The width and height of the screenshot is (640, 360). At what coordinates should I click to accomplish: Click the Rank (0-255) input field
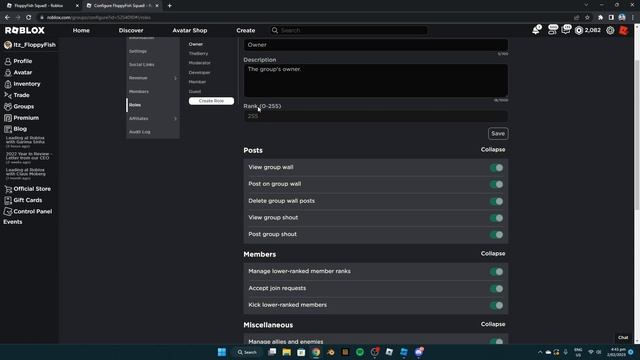coord(376,116)
